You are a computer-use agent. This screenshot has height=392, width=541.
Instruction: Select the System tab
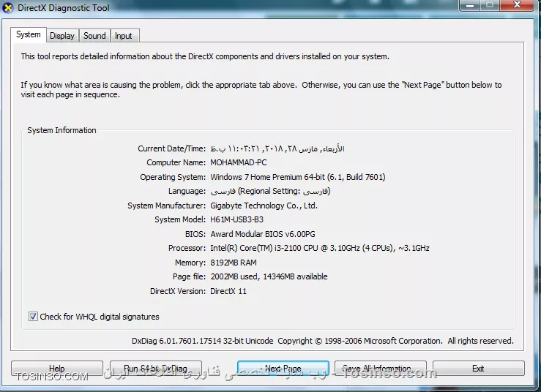click(29, 34)
